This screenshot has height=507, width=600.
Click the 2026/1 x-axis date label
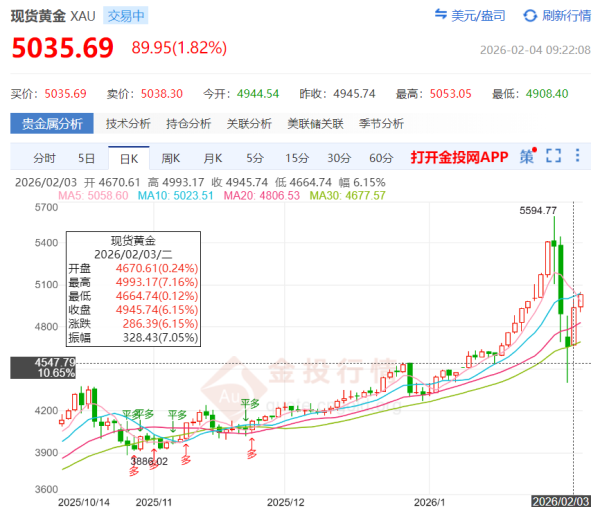pyautogui.click(x=429, y=502)
